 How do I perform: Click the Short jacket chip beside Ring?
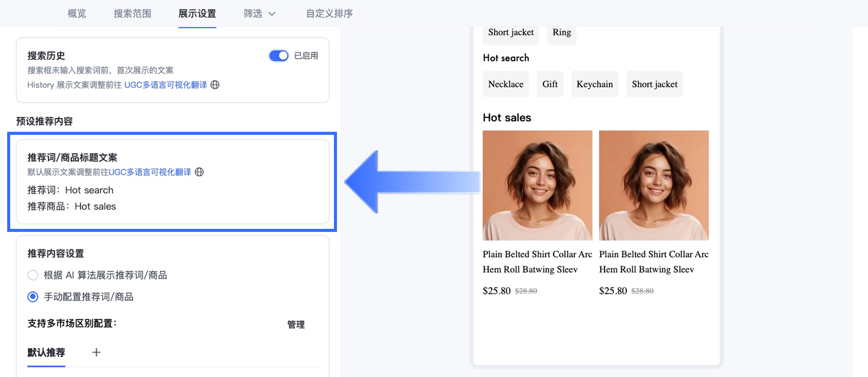tap(511, 33)
